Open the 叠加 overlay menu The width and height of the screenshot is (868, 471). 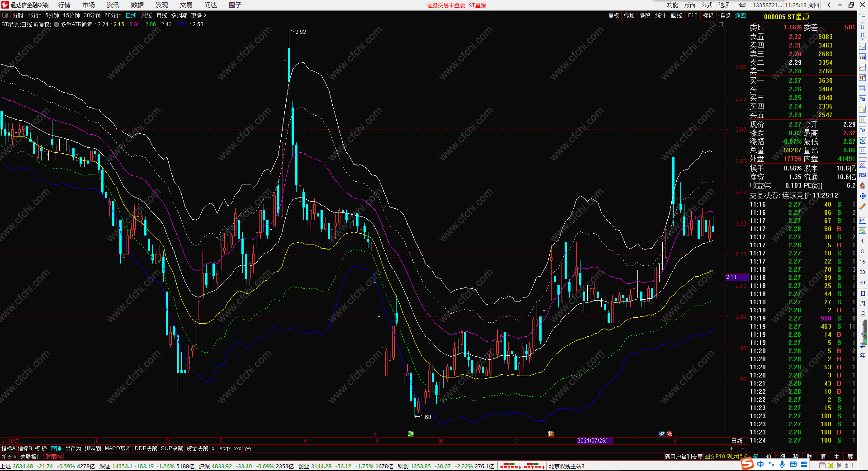tap(629, 15)
